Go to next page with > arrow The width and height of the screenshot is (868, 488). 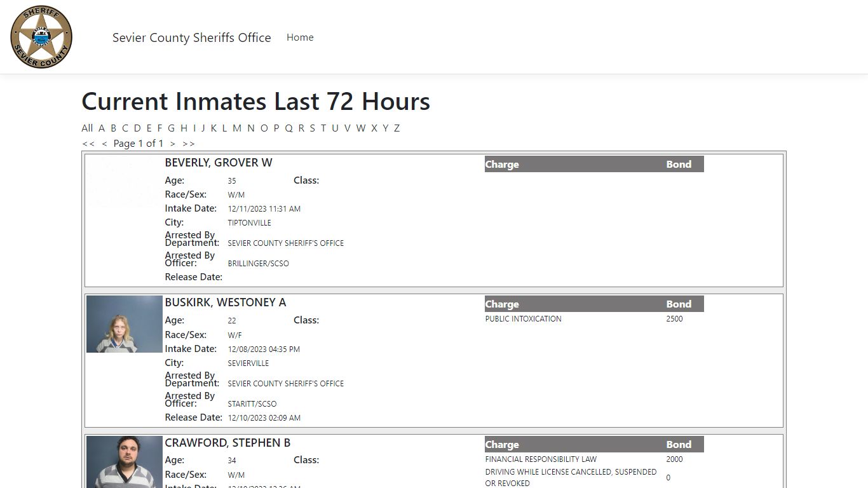pyautogui.click(x=172, y=144)
